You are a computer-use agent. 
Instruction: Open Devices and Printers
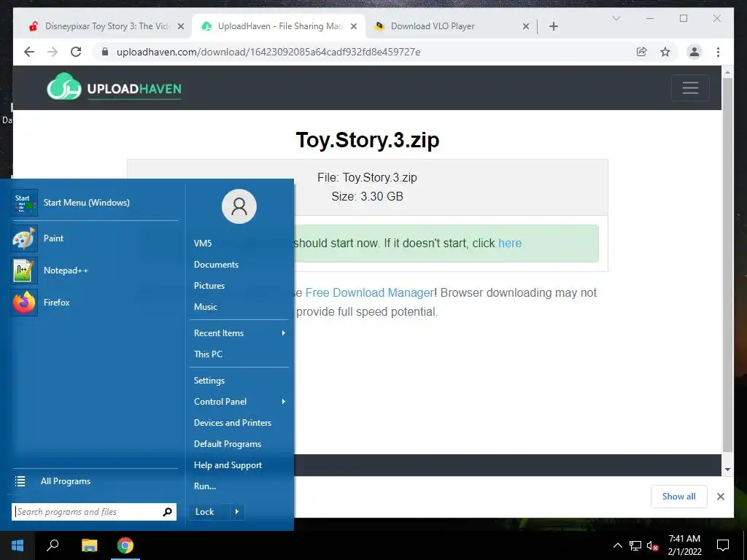233,423
